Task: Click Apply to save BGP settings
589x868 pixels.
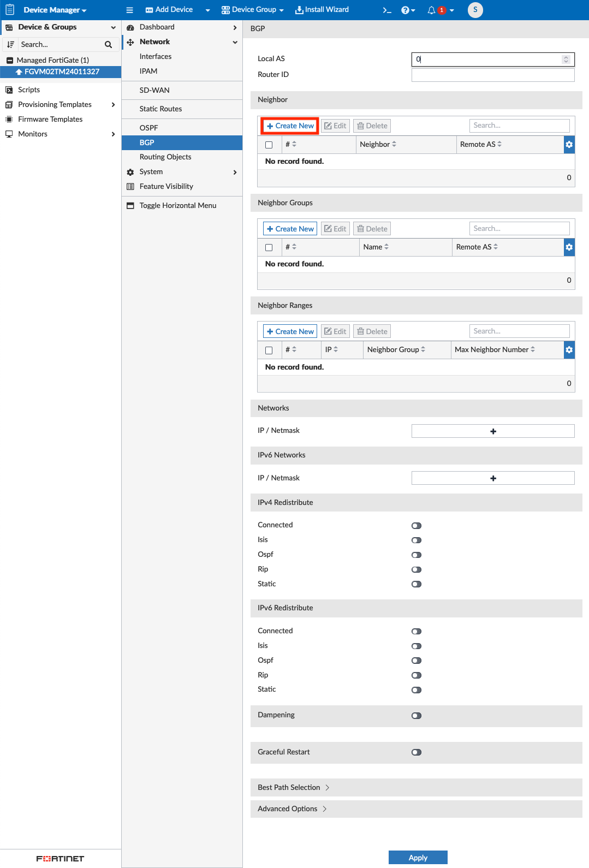Action: pos(418,858)
